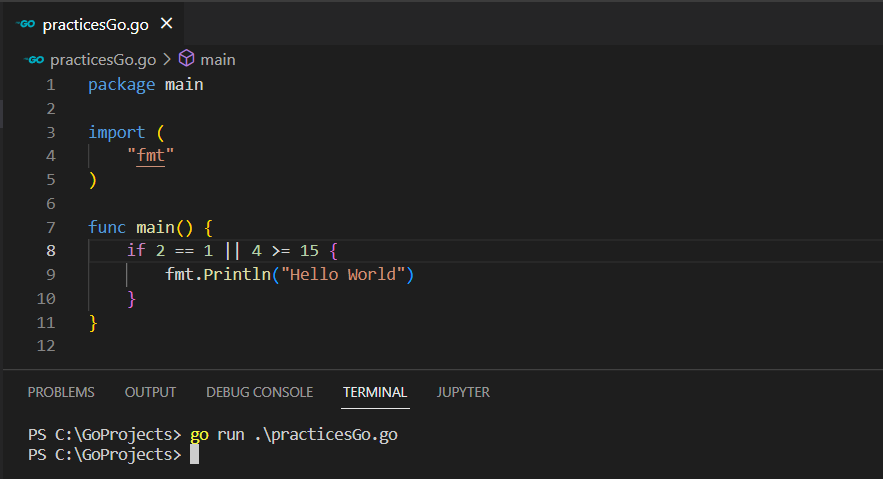
Task: Select the TERMINAL panel tab
Action: (x=375, y=392)
